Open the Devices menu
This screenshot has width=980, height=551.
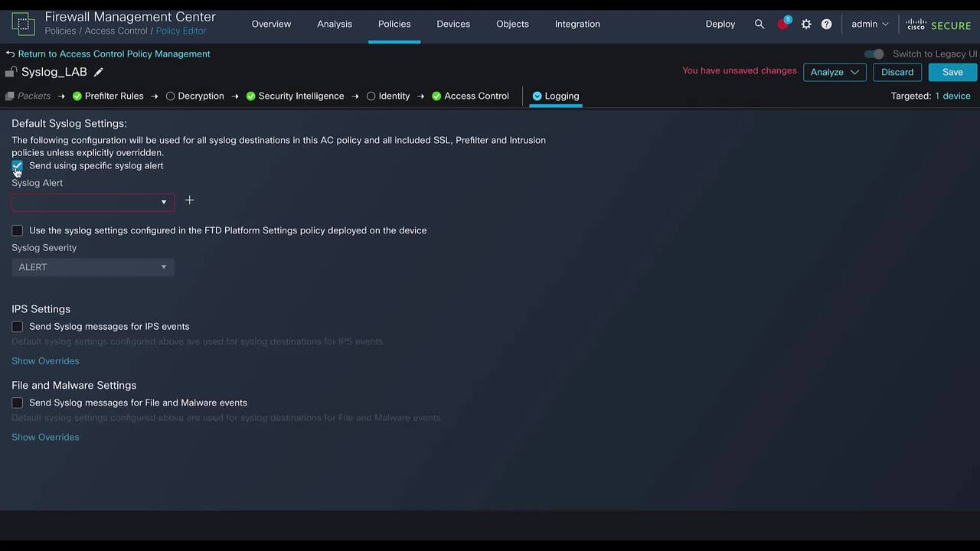[453, 24]
